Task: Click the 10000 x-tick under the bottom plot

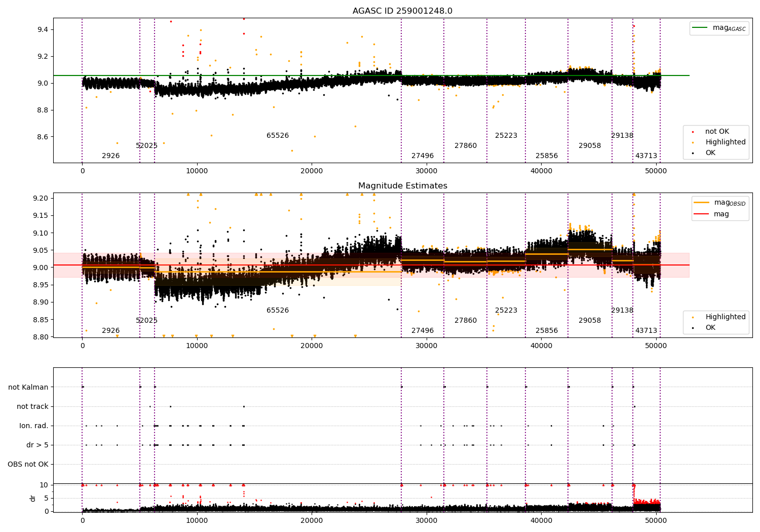Action: pyautogui.click(x=197, y=521)
